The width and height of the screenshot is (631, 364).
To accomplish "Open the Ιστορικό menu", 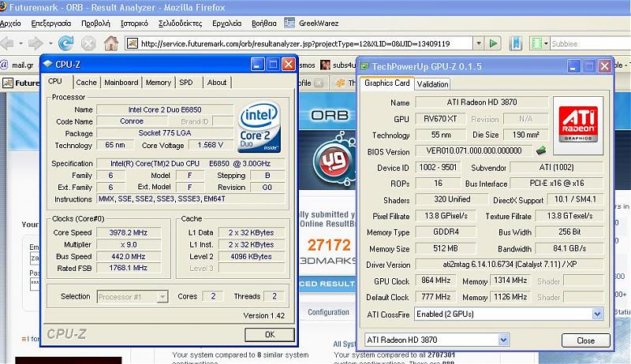I will tap(134, 24).
